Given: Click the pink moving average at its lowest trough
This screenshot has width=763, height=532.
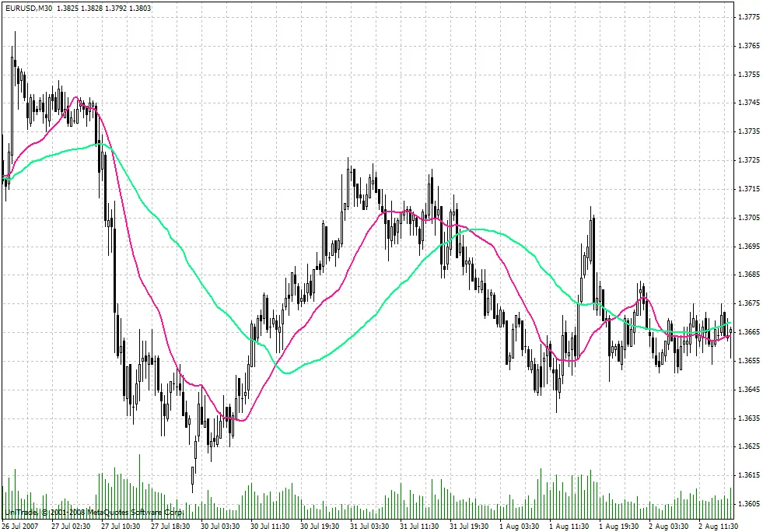Looking at the screenshot, I should (241, 420).
